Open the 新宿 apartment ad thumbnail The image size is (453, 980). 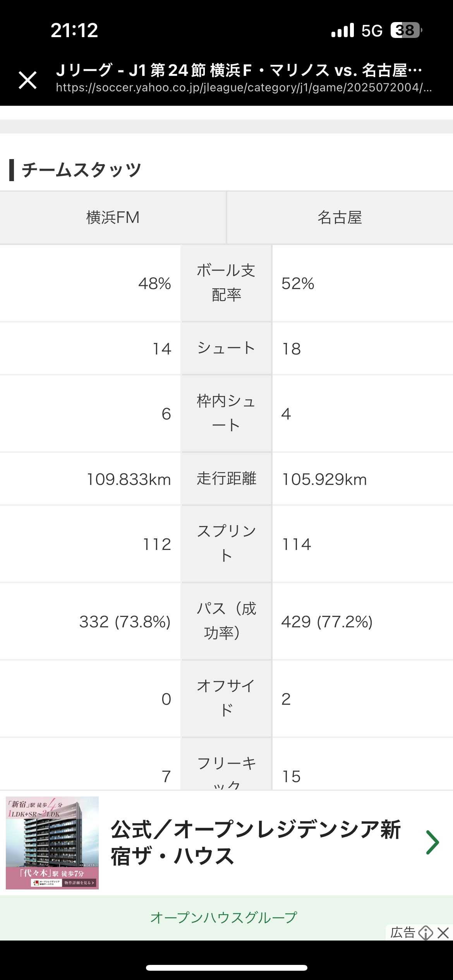(52, 843)
